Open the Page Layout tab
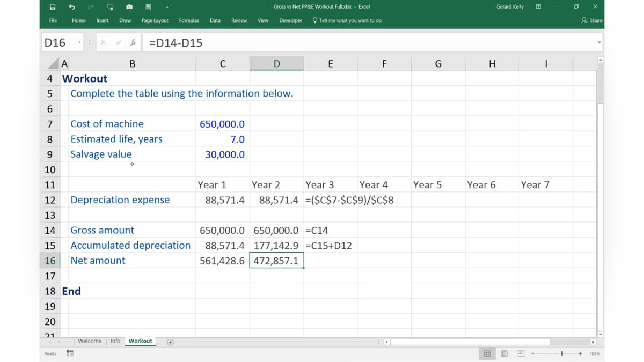Screen dimensions: 644x362 coord(155,20)
